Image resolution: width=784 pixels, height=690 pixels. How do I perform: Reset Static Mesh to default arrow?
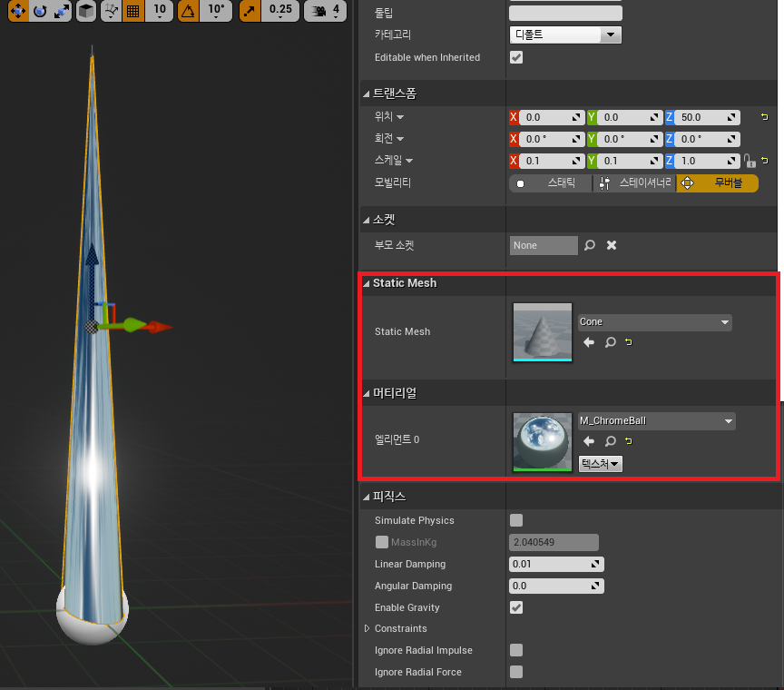[629, 342]
